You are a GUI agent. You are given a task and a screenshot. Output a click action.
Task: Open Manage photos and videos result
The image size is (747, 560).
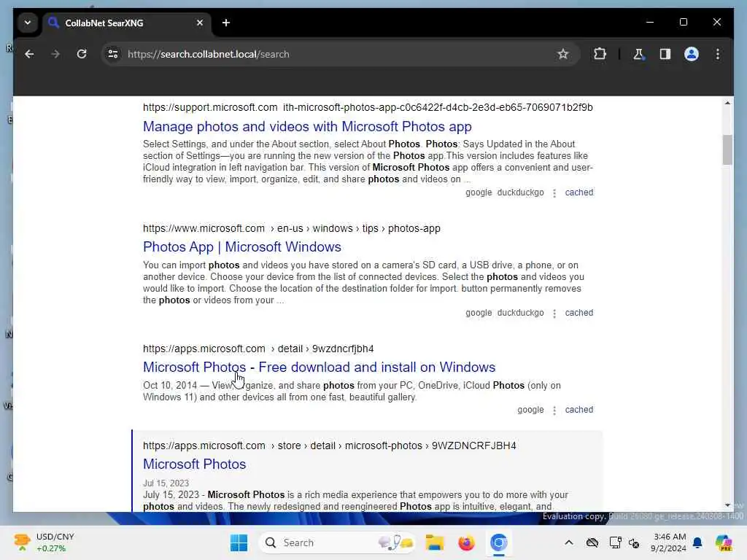coord(307,127)
